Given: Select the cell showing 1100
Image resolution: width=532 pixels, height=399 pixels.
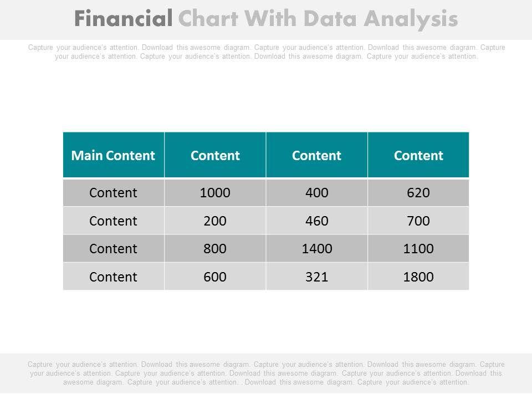Looking at the screenshot, I should click(418, 249).
